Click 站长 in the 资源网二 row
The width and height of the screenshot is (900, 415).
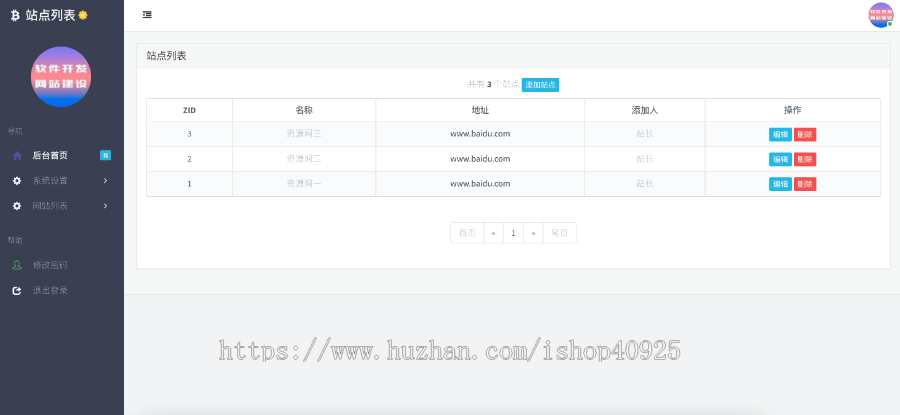(645, 159)
